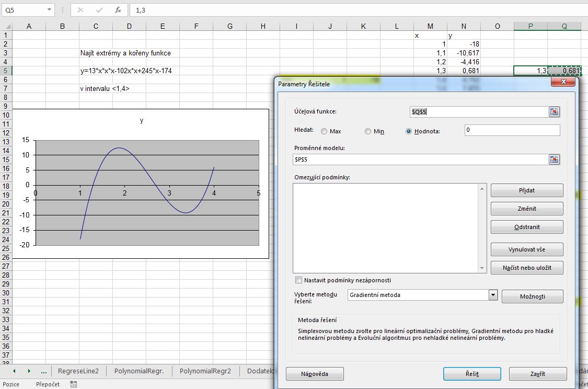
Task: Select the Min radio button
Action: pos(368,131)
